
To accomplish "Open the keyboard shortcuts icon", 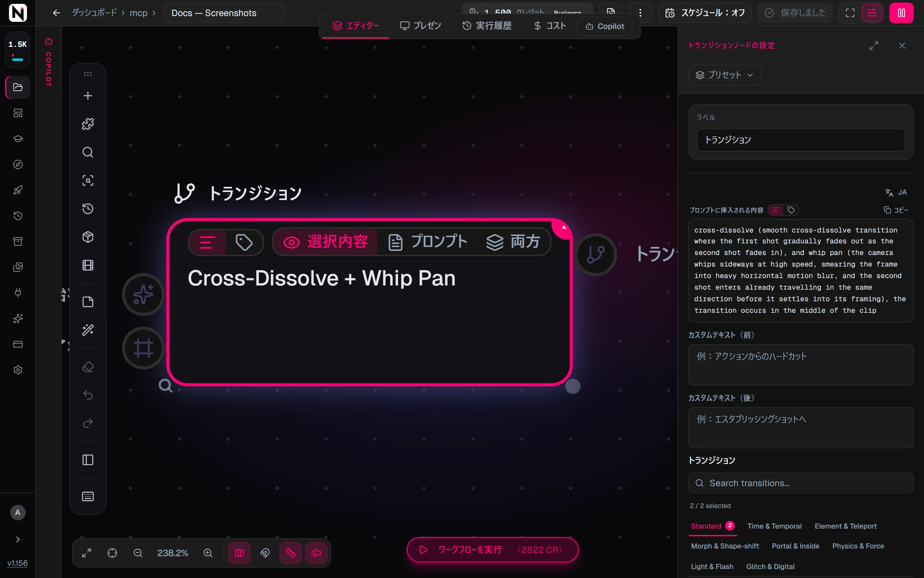I will point(88,496).
